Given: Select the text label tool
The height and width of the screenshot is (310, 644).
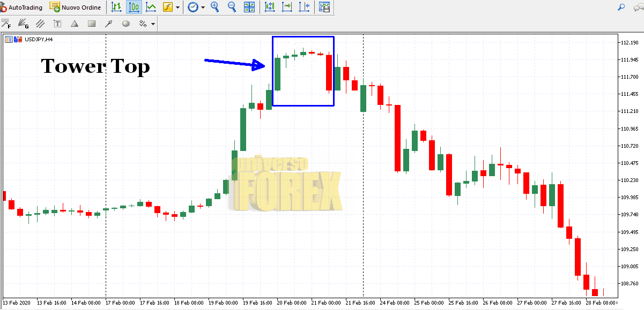Looking at the screenshot, I should click(57, 24).
